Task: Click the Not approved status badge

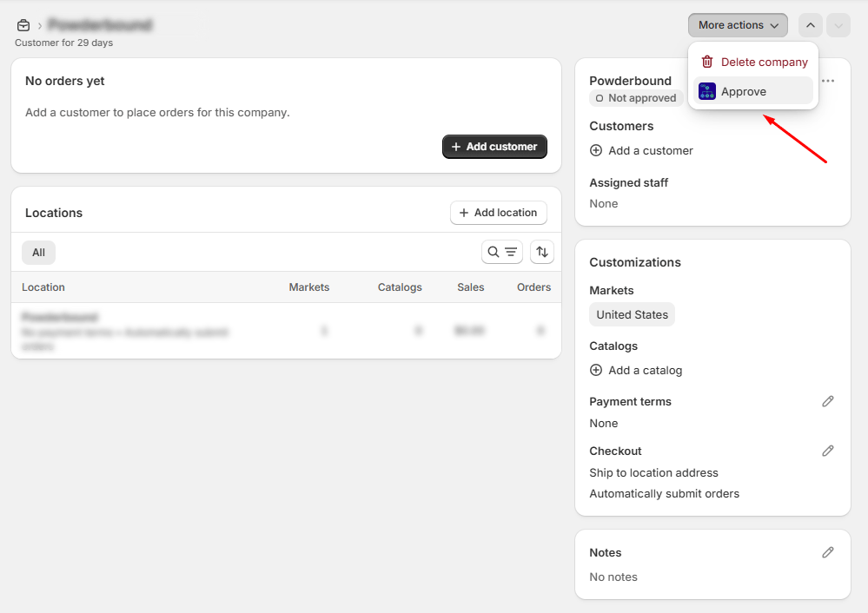Action: [636, 97]
